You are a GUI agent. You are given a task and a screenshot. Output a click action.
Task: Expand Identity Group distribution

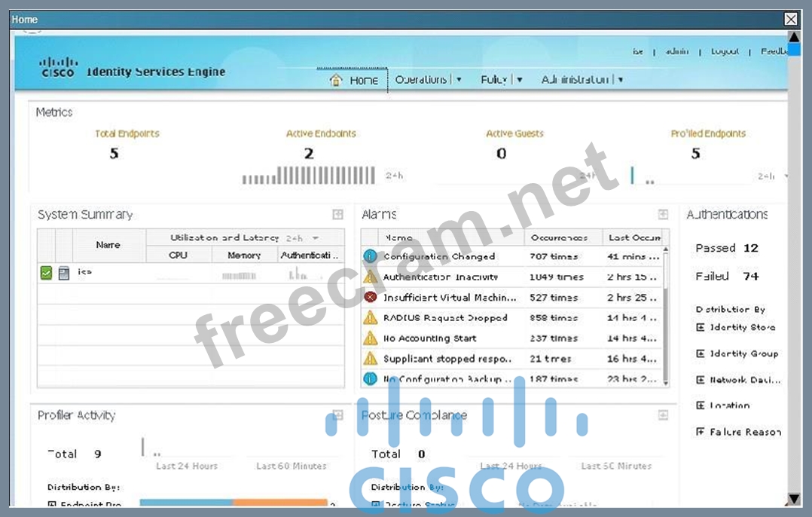tap(701, 353)
